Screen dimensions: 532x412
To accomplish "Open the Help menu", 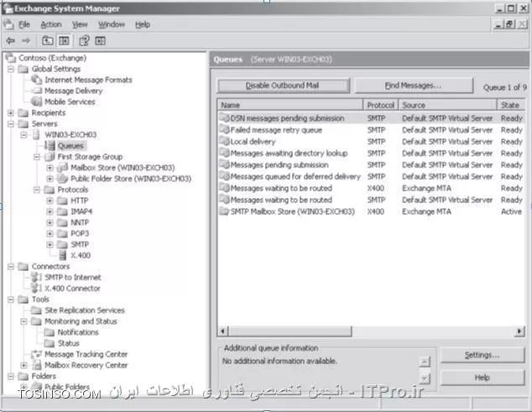I will coord(143,24).
